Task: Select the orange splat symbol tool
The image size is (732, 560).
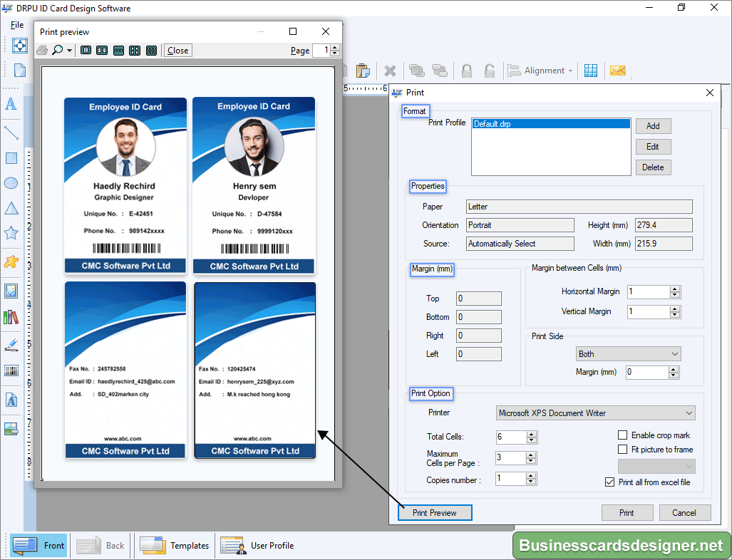Action: [x=11, y=261]
